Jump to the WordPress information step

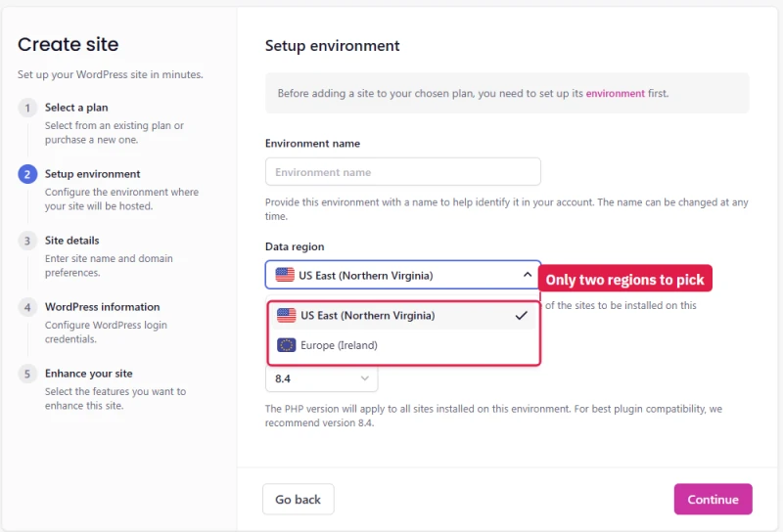103,307
